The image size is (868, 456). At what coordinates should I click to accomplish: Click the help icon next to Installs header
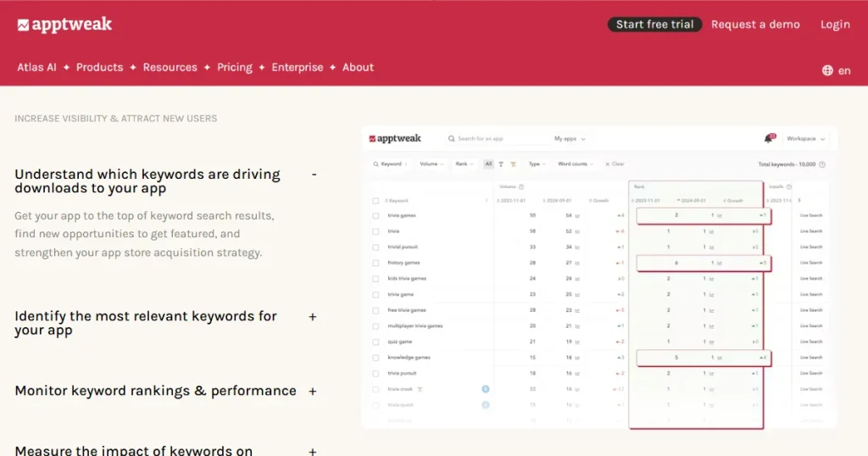[789, 187]
